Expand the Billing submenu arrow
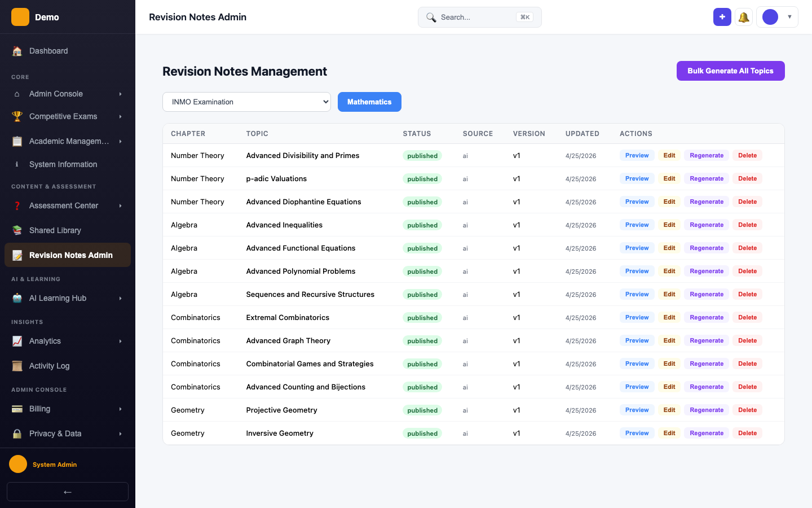The image size is (812, 508). (120, 409)
